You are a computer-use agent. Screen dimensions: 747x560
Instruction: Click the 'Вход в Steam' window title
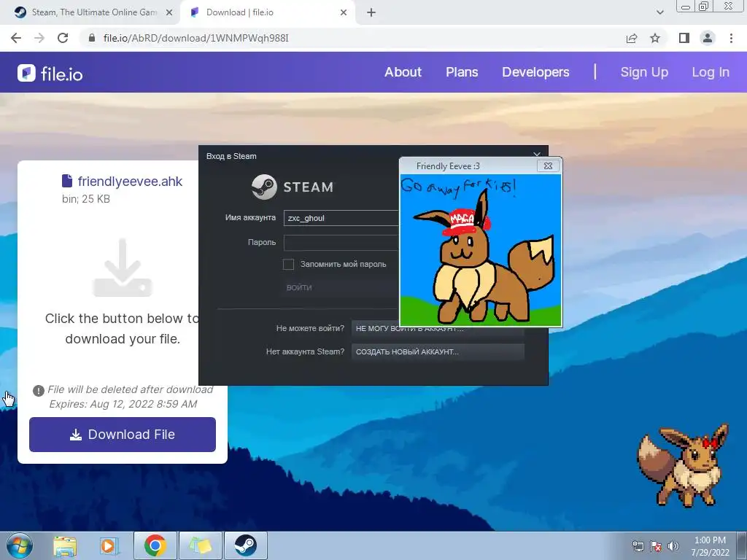[x=231, y=156]
